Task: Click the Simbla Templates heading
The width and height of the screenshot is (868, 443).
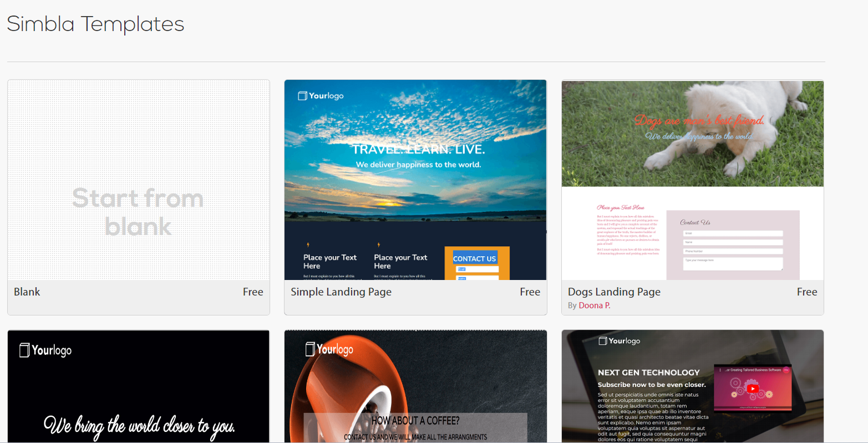Action: (95, 24)
